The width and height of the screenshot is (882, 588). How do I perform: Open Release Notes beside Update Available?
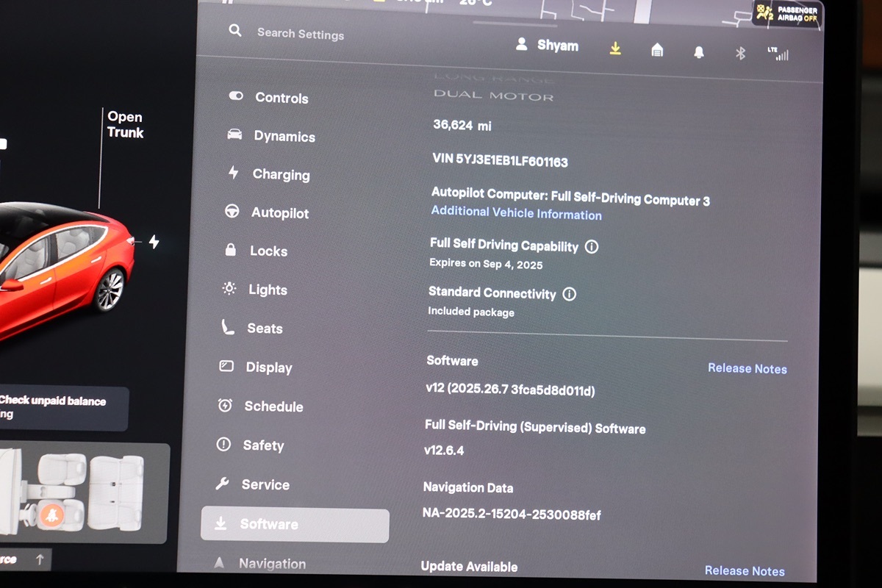744,571
